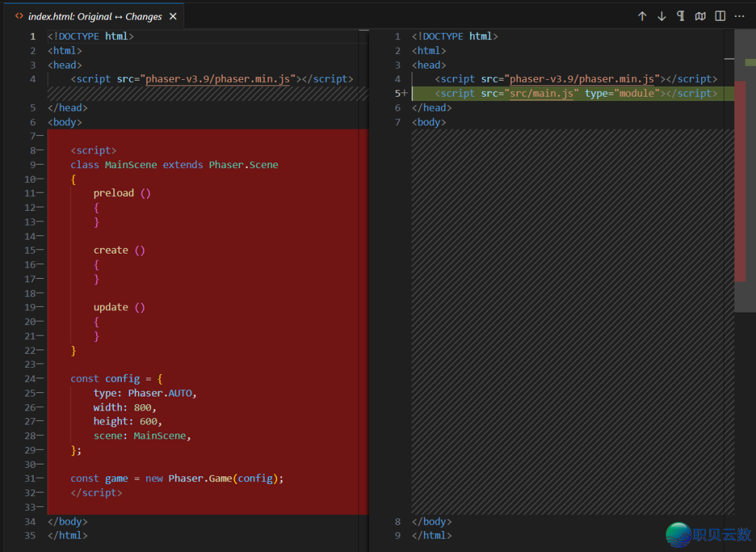Click the HTML file icon on the tab

[19, 16]
